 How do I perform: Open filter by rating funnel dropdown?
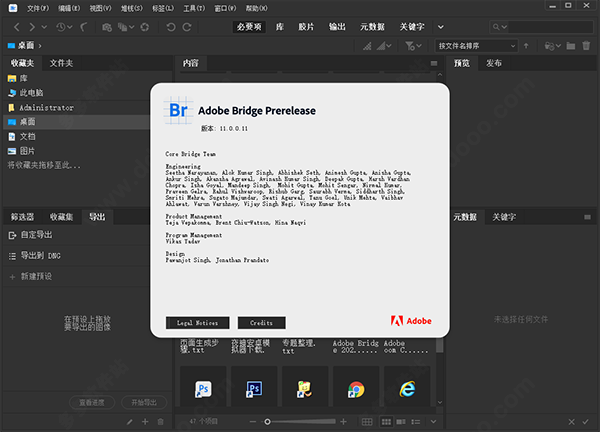click(413, 46)
